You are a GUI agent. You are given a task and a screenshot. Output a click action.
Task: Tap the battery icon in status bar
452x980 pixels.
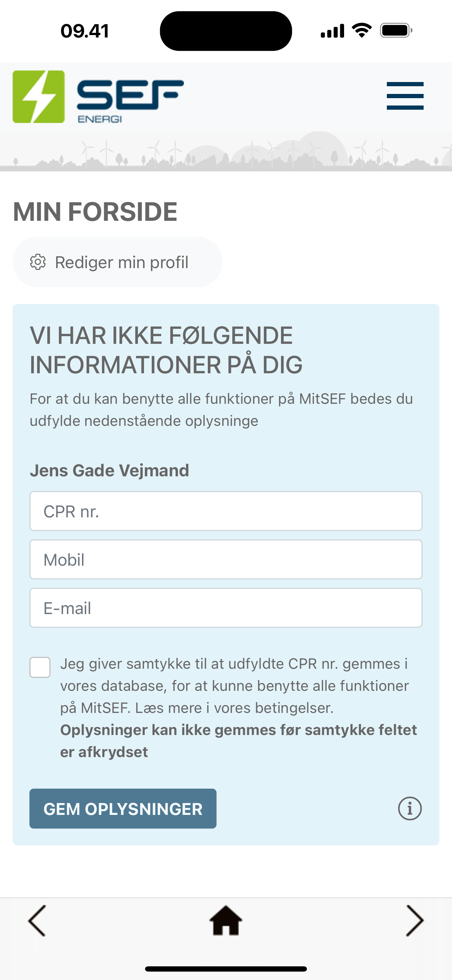click(396, 30)
